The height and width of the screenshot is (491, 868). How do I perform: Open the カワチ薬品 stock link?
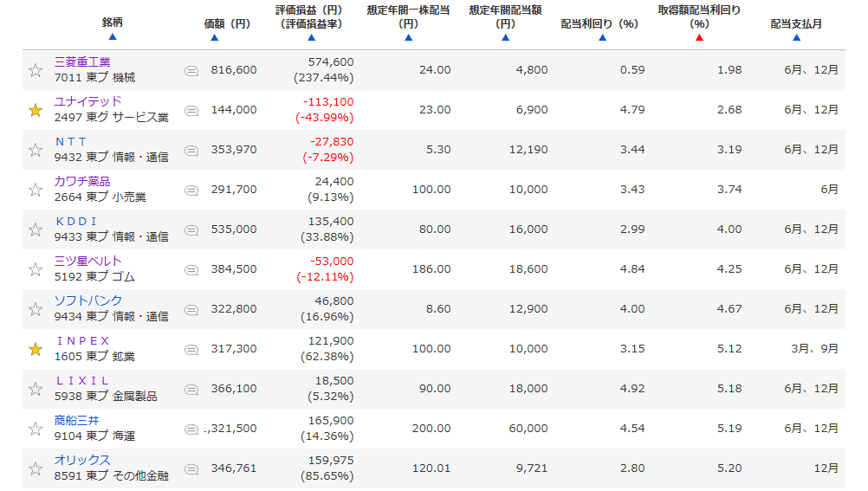(x=82, y=182)
